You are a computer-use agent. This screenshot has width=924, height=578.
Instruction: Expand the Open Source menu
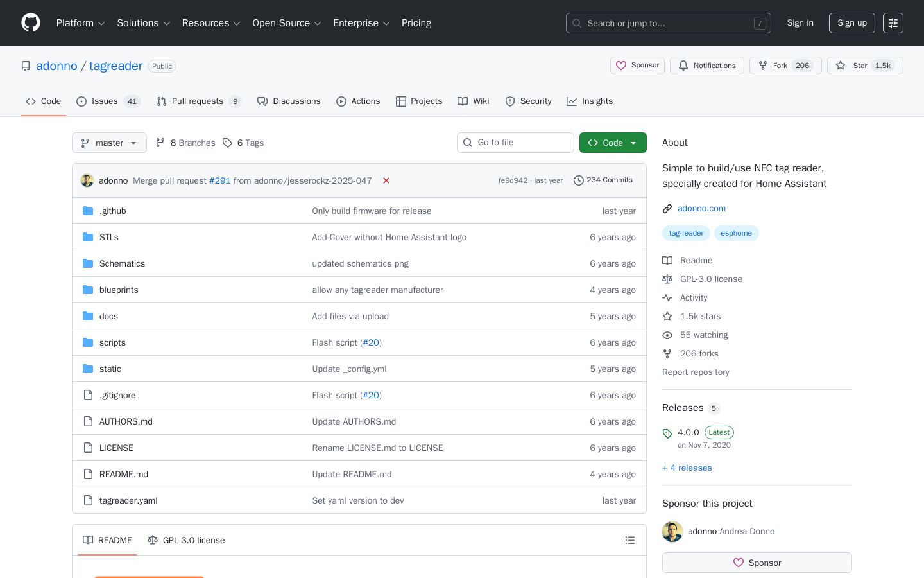pos(287,23)
